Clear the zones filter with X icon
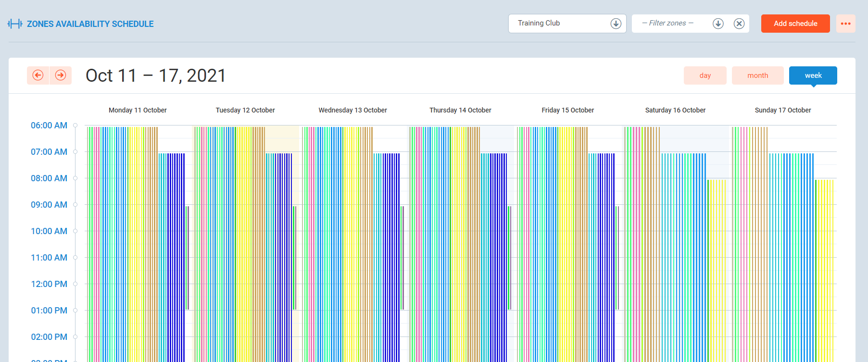This screenshot has height=362, width=868. (739, 24)
